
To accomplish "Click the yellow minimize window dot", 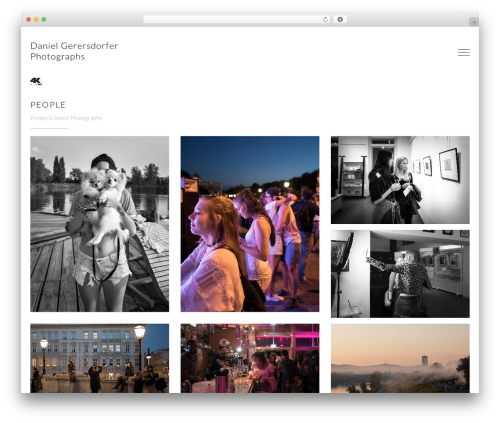I will (x=36, y=20).
